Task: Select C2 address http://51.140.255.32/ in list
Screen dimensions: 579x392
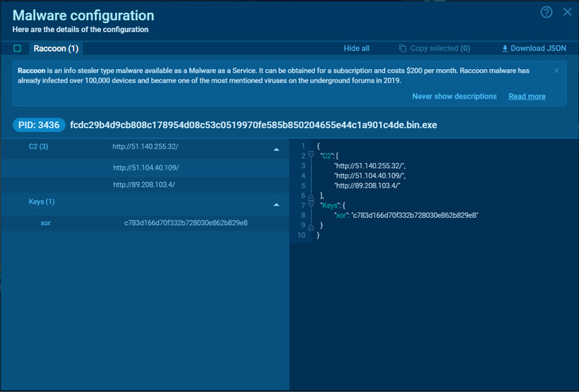Action: [145, 146]
